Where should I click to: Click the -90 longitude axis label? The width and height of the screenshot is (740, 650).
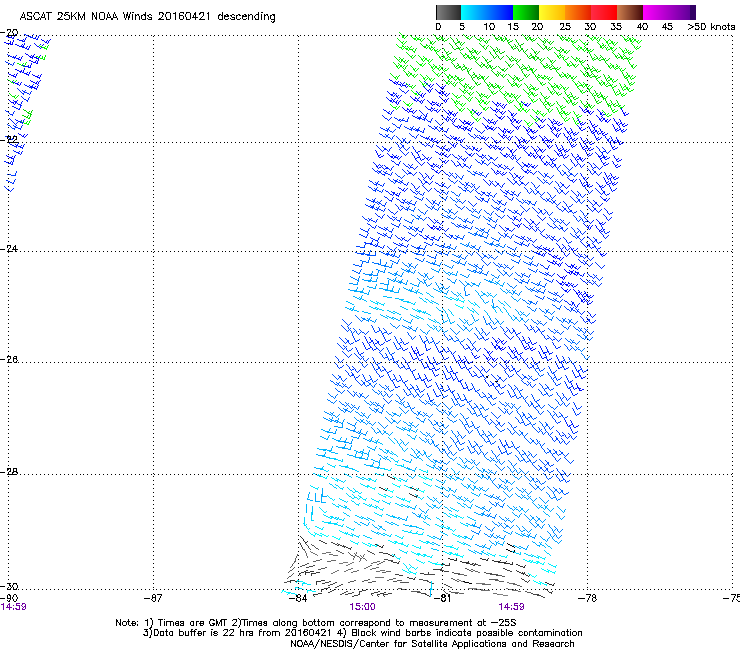pyautogui.click(x=9, y=598)
